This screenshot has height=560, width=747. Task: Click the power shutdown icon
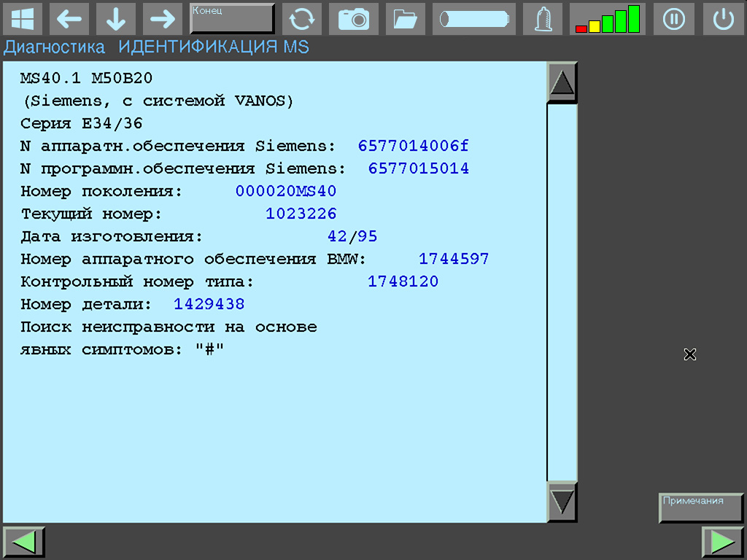coord(723,19)
